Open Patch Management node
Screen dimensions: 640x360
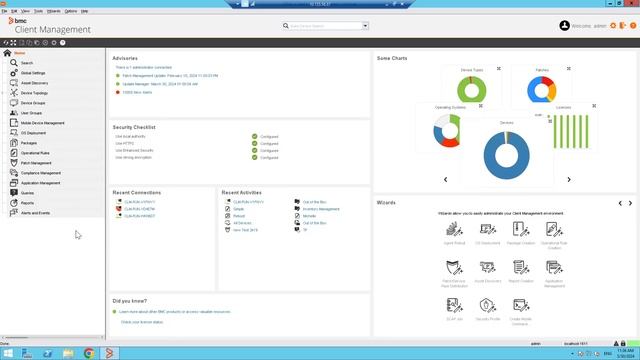tap(36, 163)
